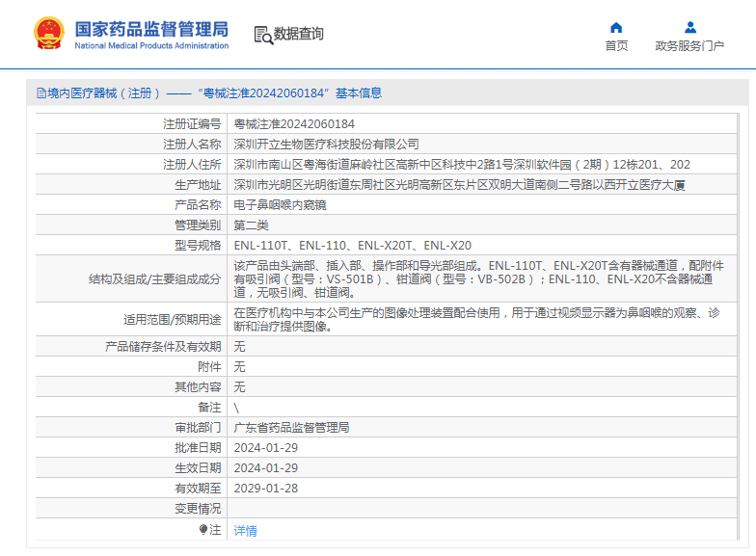Click 数据查询 heading text
The image size is (756, 556).
[x=299, y=34]
